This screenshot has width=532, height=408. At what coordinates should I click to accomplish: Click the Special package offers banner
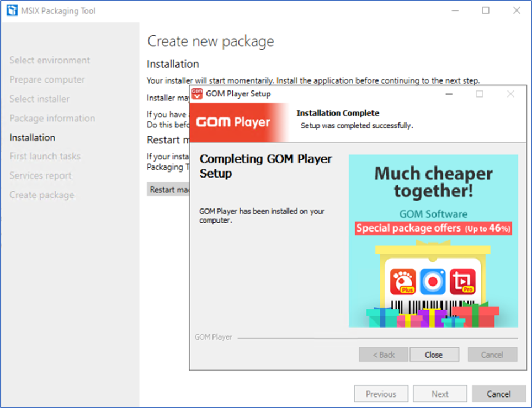(433, 228)
